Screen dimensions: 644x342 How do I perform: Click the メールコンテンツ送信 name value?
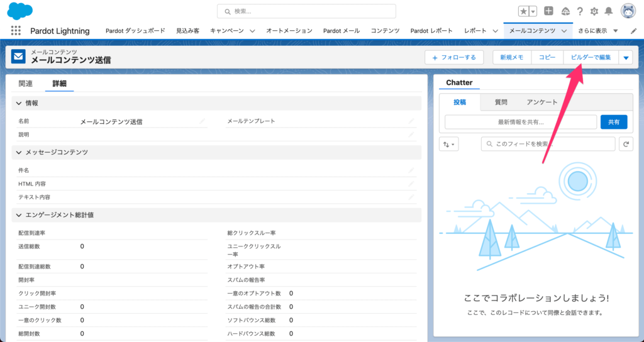[111, 122]
